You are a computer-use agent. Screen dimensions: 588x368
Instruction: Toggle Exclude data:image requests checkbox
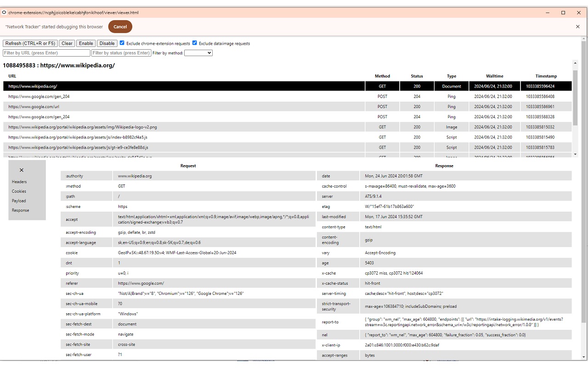coord(195,43)
